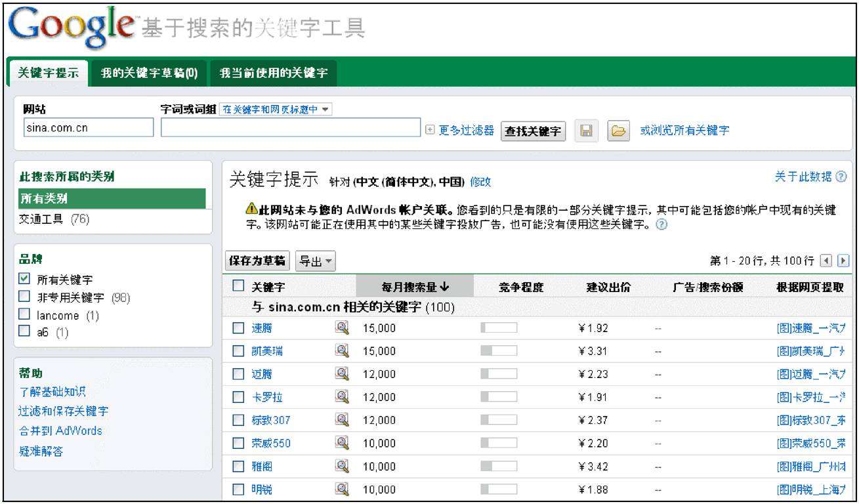859x504 pixels.
Task: Click the open folder icon
Action: click(618, 131)
